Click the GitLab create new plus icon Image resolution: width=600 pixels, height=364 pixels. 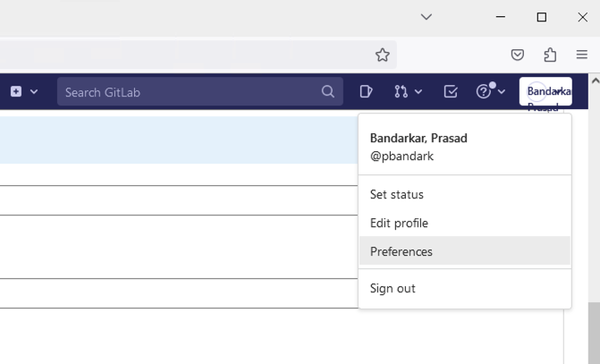[x=16, y=91]
